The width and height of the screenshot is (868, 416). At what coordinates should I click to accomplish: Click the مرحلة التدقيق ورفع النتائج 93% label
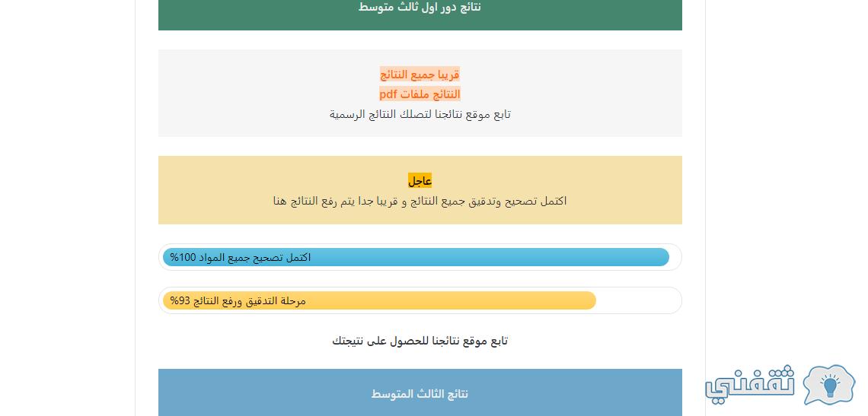point(238,300)
